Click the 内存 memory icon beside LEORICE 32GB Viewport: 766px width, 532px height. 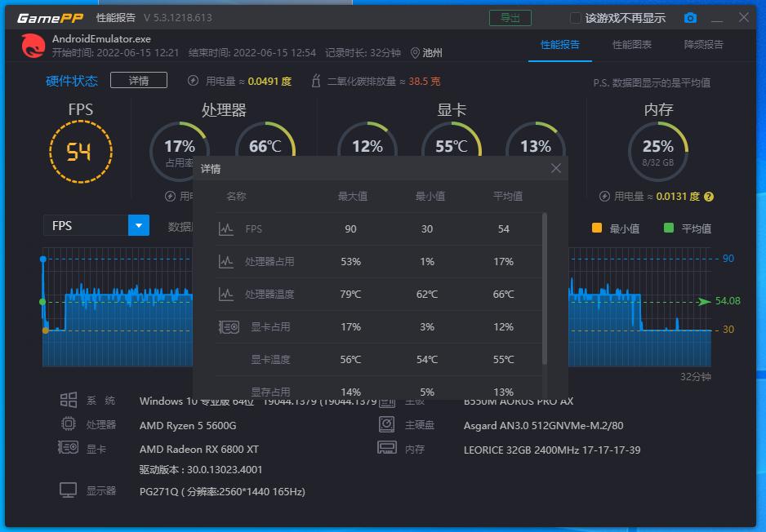tap(386, 447)
